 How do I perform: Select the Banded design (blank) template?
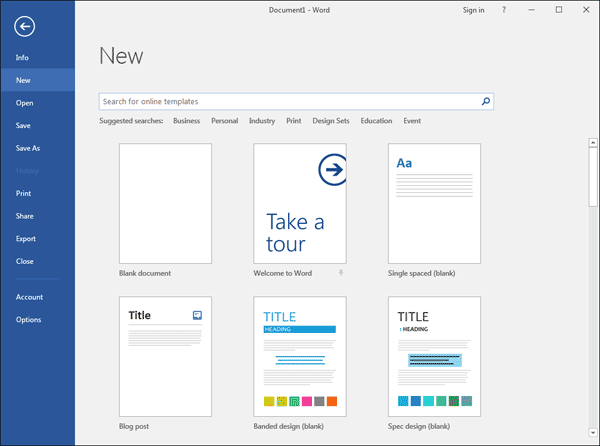coord(299,356)
